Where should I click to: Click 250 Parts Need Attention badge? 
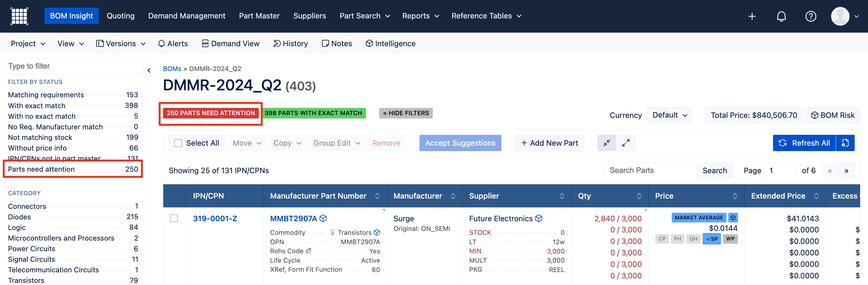[210, 113]
